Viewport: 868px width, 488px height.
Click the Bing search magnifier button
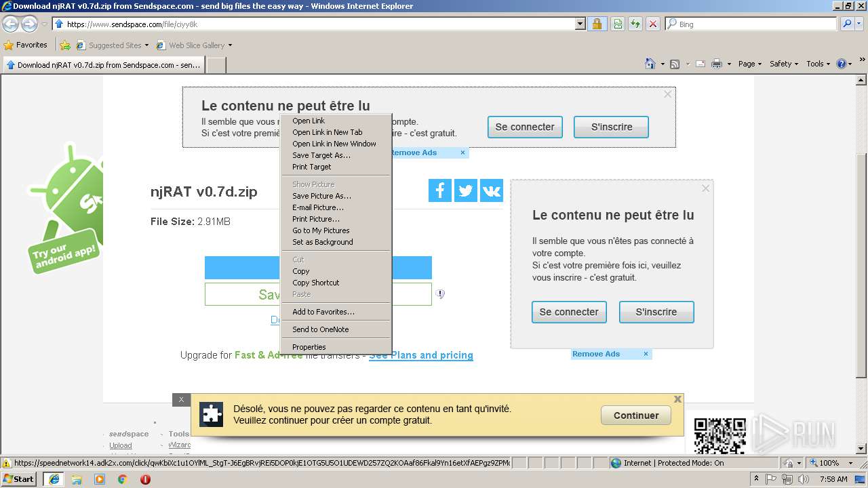(x=847, y=24)
